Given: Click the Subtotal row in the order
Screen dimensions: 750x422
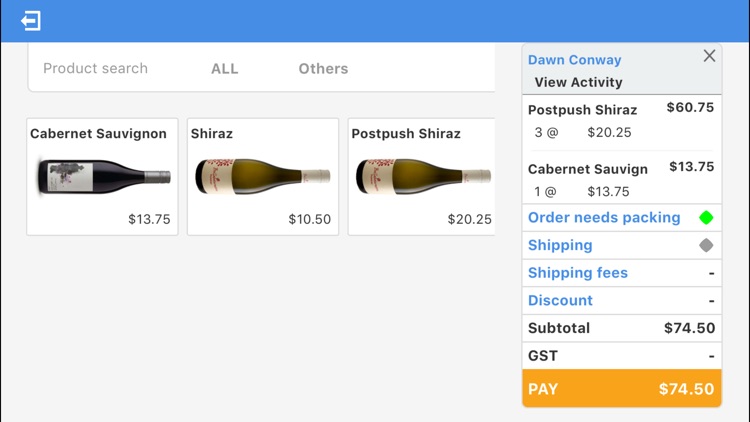Looking at the screenshot, I should [620, 328].
